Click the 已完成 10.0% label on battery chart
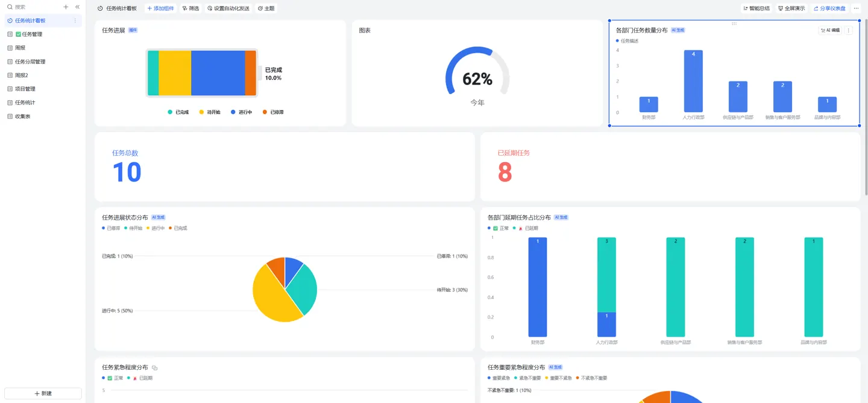Image resolution: width=868 pixels, height=403 pixels. tap(273, 74)
